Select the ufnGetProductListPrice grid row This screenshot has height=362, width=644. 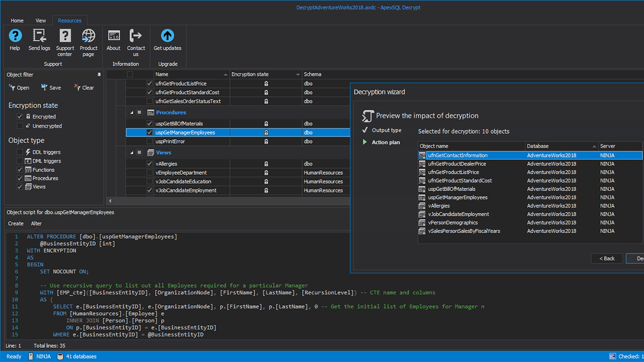pos(238,84)
